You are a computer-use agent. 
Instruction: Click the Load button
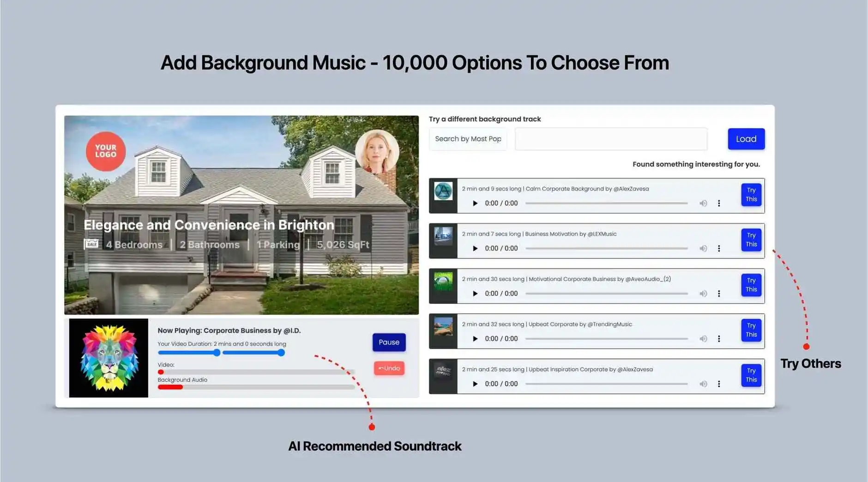pos(746,138)
